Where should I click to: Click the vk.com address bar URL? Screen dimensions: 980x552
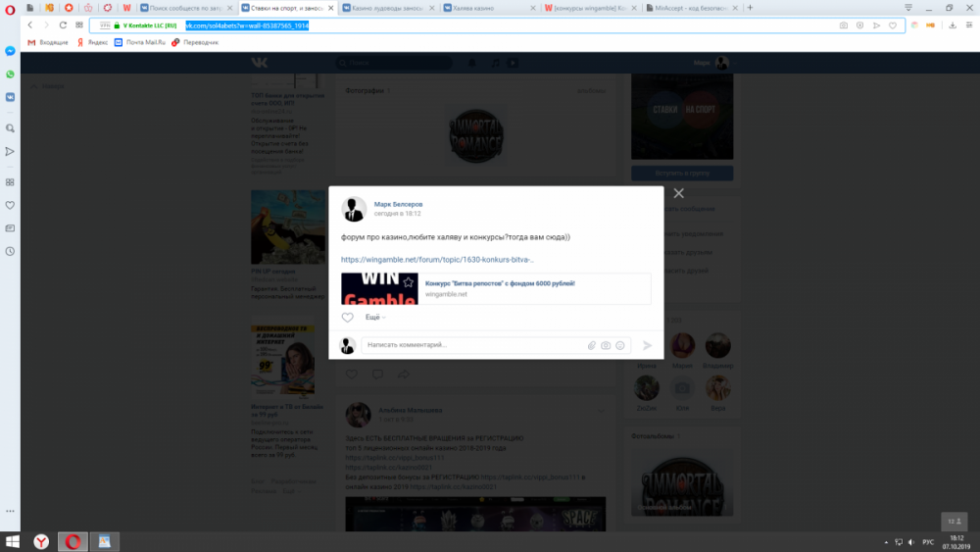coord(247,25)
